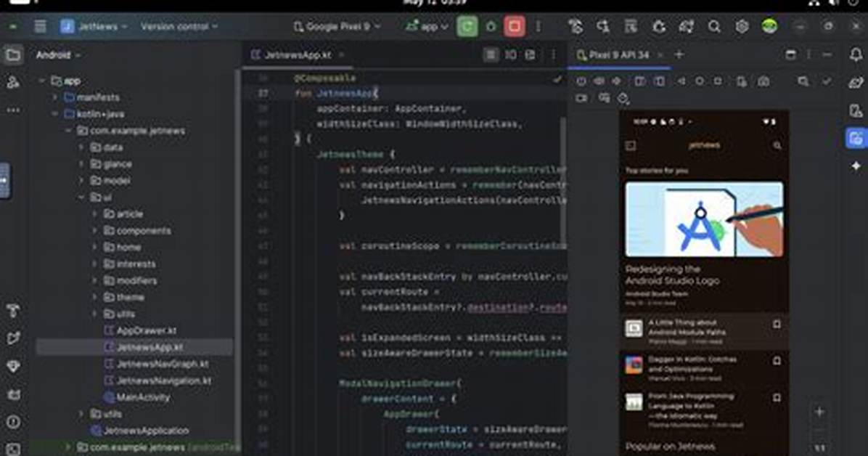Open Logcat cat icon in sidebar
868x456 pixels.
pos(13,394)
